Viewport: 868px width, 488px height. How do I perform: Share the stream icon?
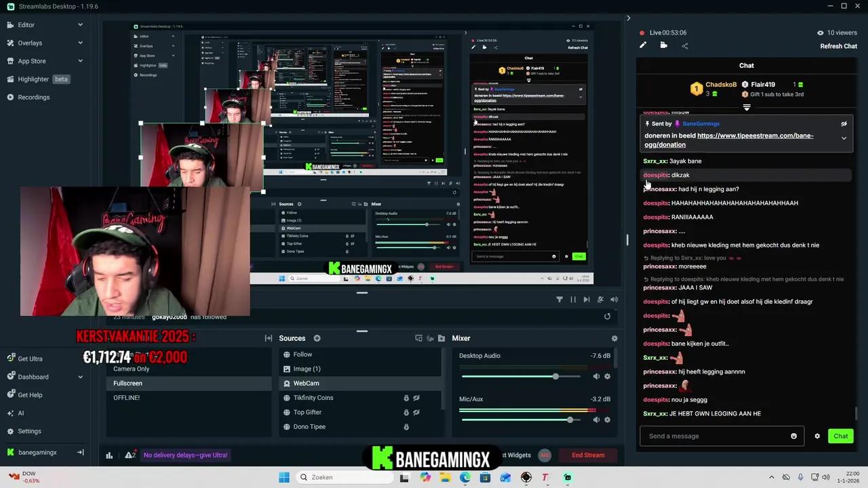(684, 46)
